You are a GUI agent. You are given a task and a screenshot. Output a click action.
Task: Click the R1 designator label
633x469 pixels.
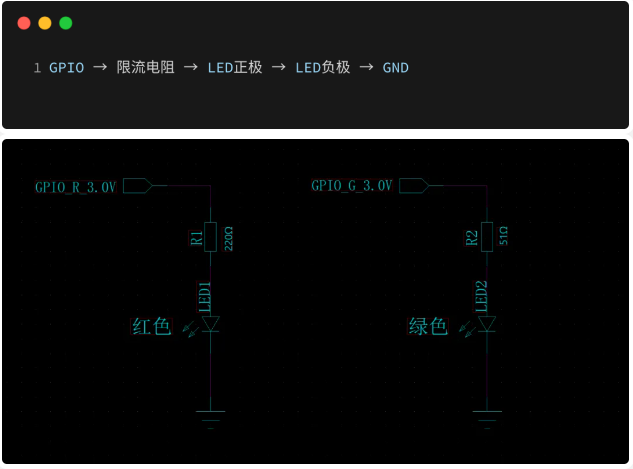click(x=196, y=238)
